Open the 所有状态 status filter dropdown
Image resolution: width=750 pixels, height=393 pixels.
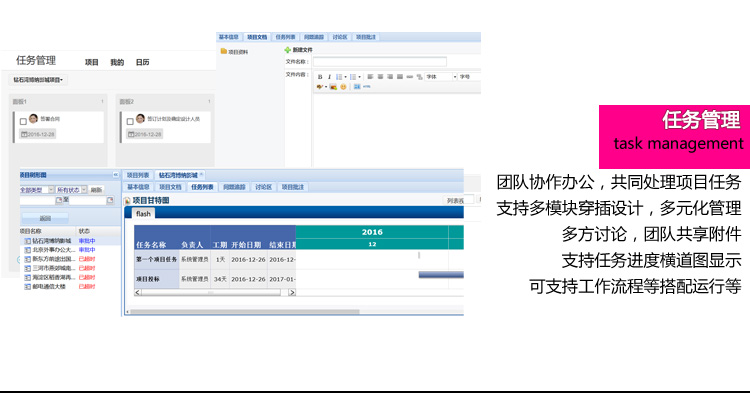point(71,190)
